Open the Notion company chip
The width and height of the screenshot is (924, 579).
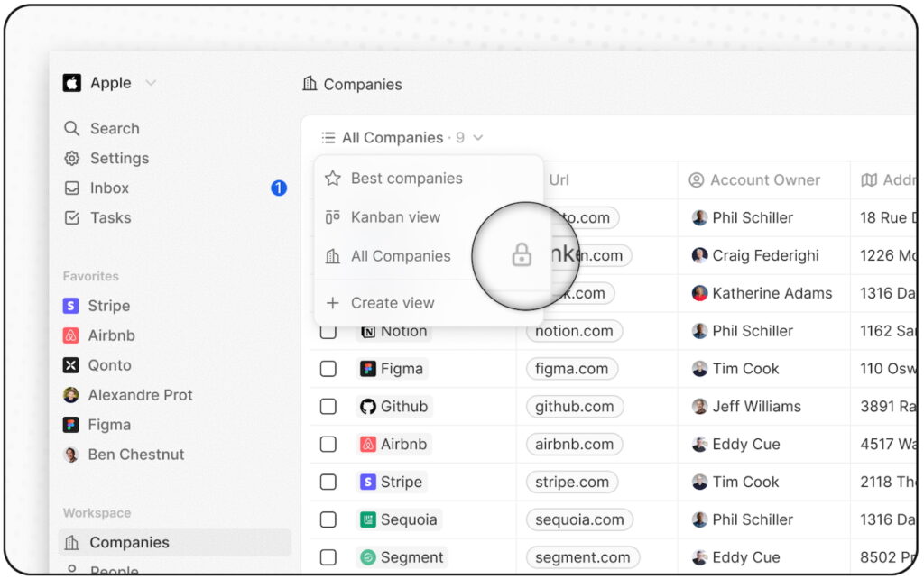[x=393, y=332]
